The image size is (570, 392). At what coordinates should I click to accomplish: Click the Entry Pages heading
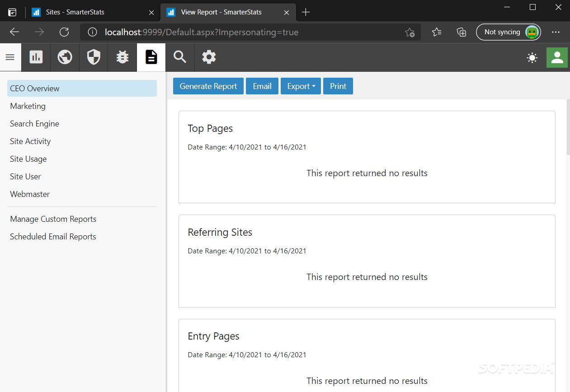[213, 336]
